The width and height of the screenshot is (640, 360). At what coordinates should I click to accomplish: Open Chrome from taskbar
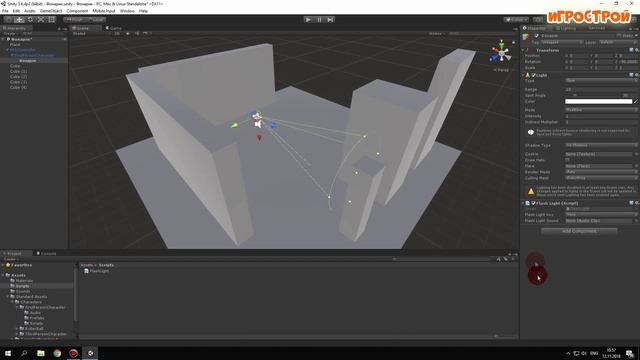tap(57, 353)
